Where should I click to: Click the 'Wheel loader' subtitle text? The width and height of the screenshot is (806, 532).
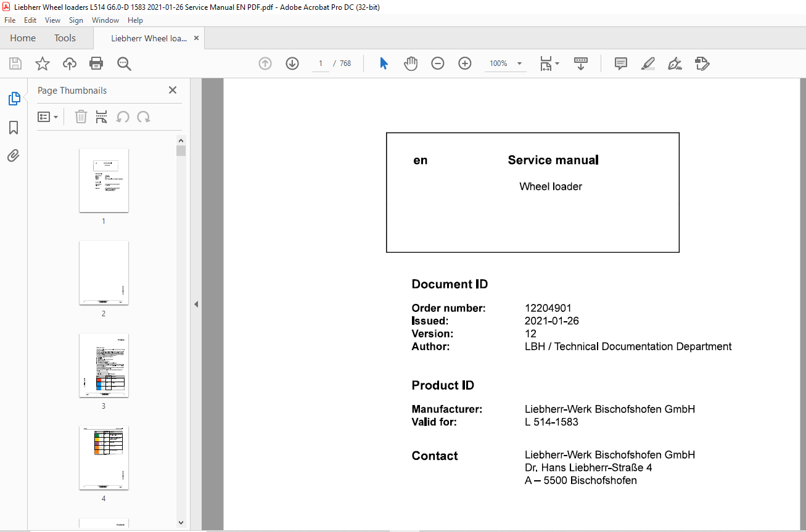(x=551, y=187)
